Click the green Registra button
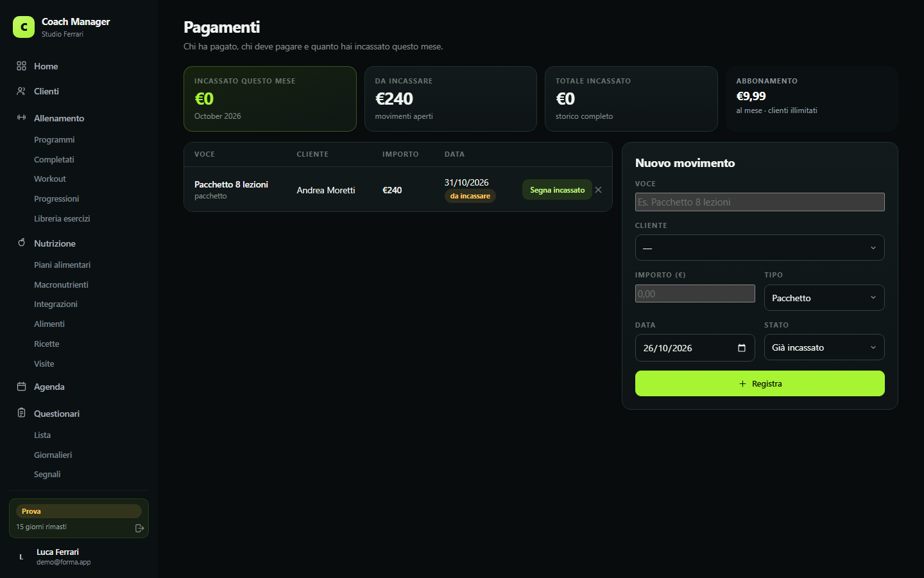The image size is (924, 578). click(x=760, y=383)
